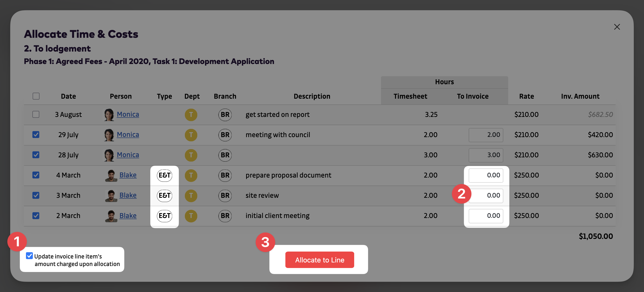The width and height of the screenshot is (644, 292).
Task: Uncheck the 2 March row checkbox
Action: (x=36, y=216)
